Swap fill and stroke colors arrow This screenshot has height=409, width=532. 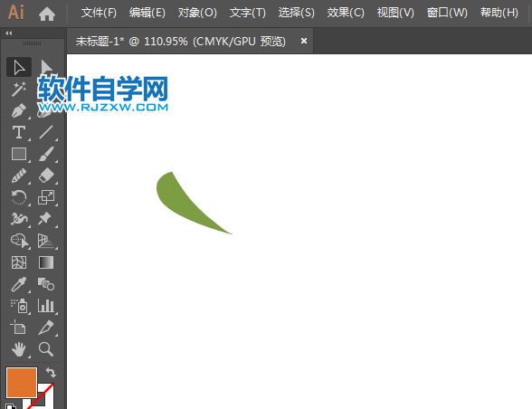tap(51, 372)
